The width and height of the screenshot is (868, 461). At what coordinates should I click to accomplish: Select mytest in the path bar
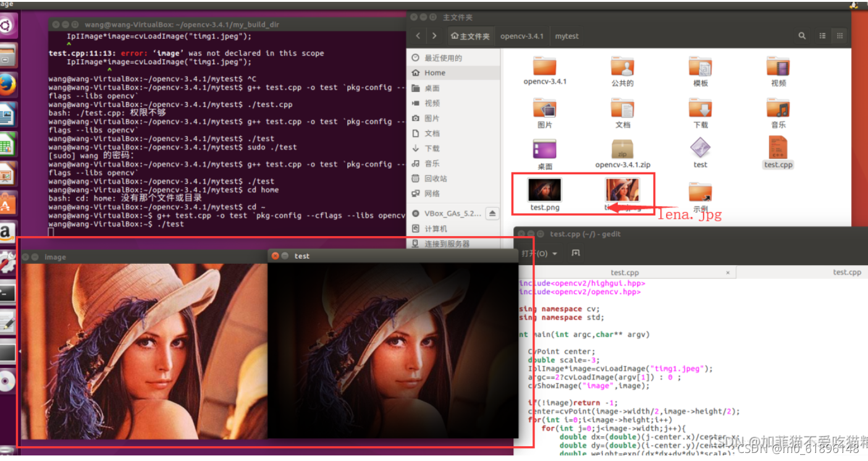pos(567,36)
